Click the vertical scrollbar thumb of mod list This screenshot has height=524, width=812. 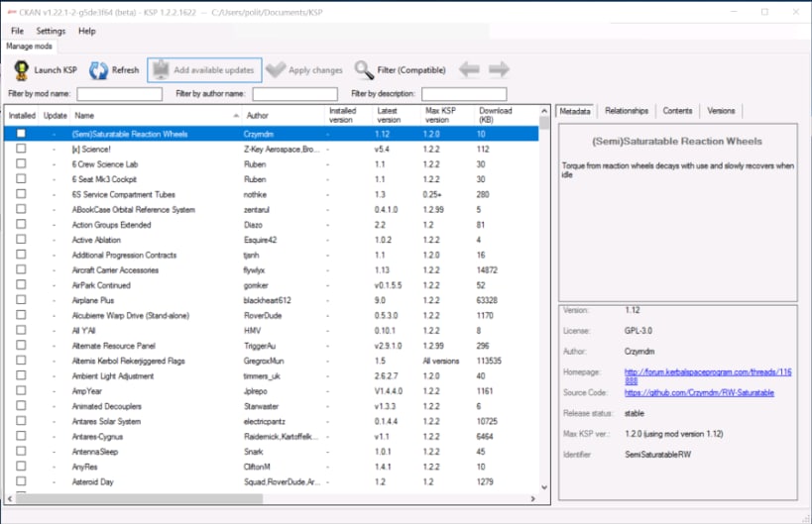(544, 123)
